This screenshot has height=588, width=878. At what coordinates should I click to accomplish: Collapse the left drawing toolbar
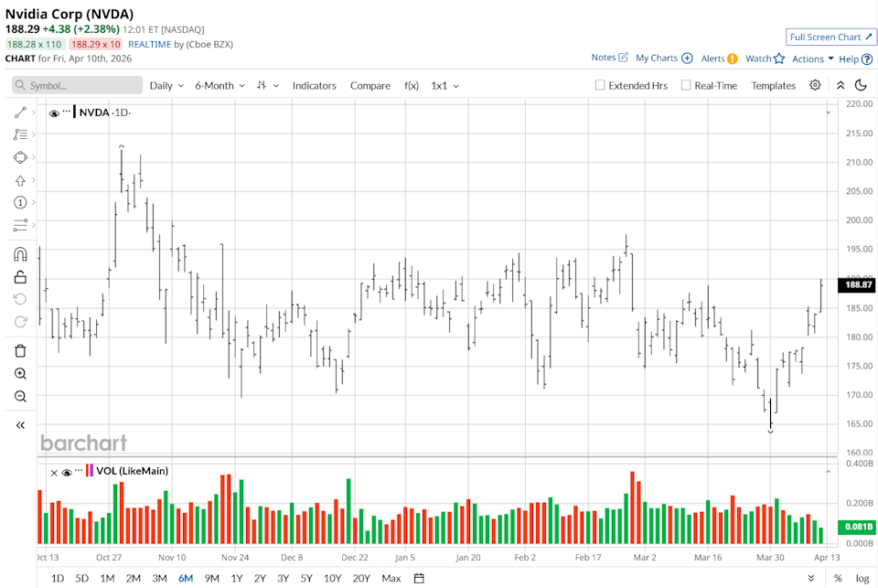[x=20, y=424]
